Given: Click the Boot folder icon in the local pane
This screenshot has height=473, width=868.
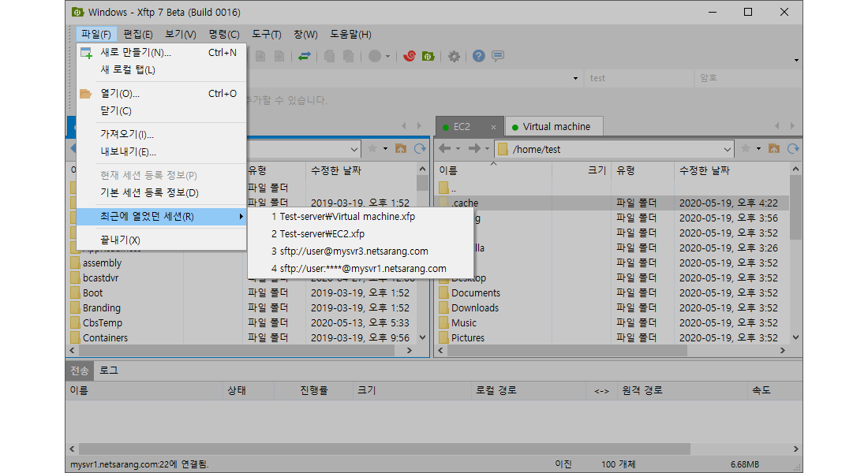Looking at the screenshot, I should coord(75,292).
